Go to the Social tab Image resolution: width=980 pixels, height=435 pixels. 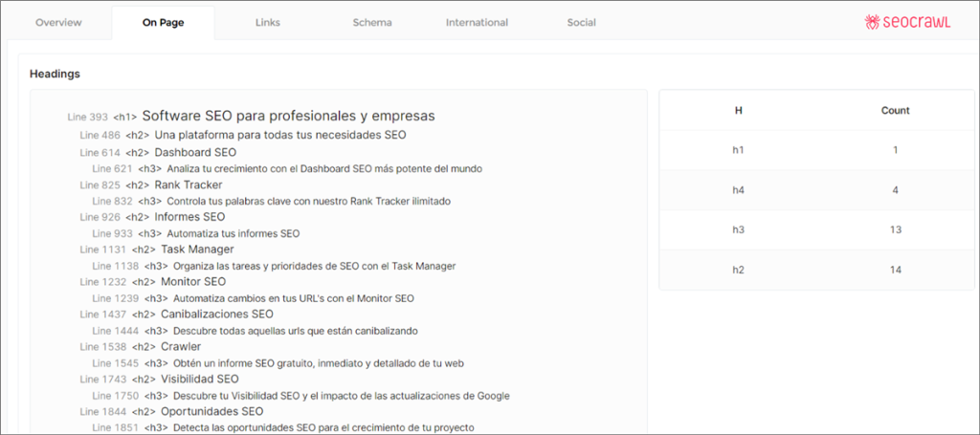point(581,23)
